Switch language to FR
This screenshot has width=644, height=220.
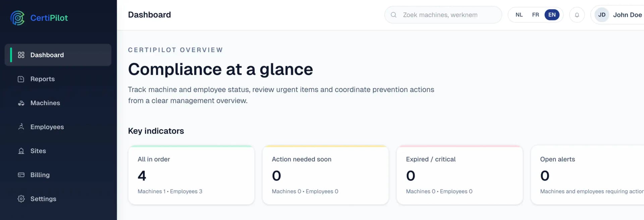(535, 15)
